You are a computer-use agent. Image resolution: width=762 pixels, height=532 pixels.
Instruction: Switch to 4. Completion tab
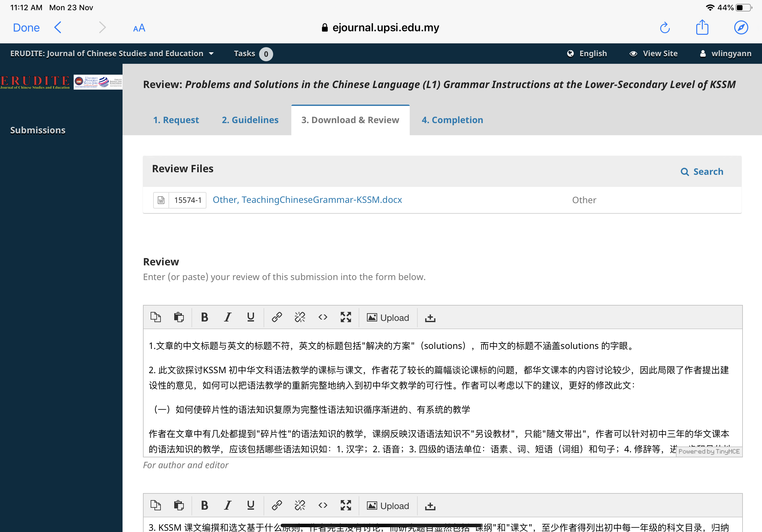[452, 120]
